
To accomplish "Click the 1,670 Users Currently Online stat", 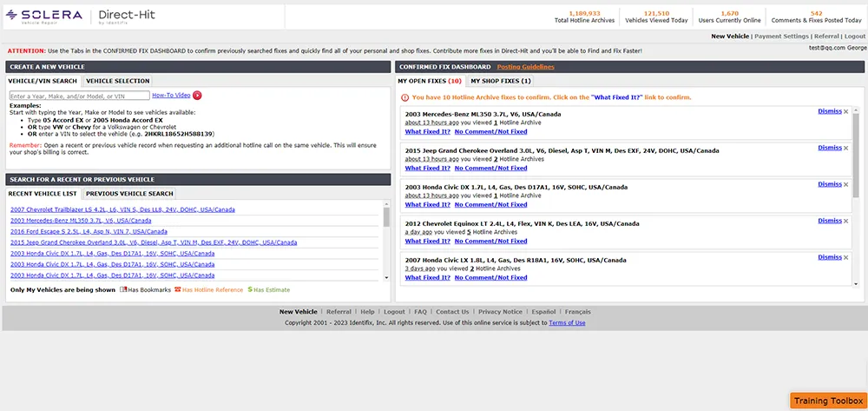I will [x=730, y=17].
